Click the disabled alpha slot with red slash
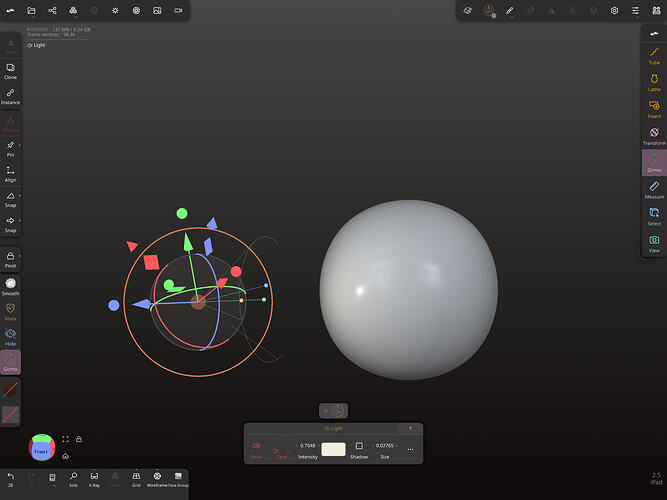Screen dimensions: 667x500 tap(10, 415)
